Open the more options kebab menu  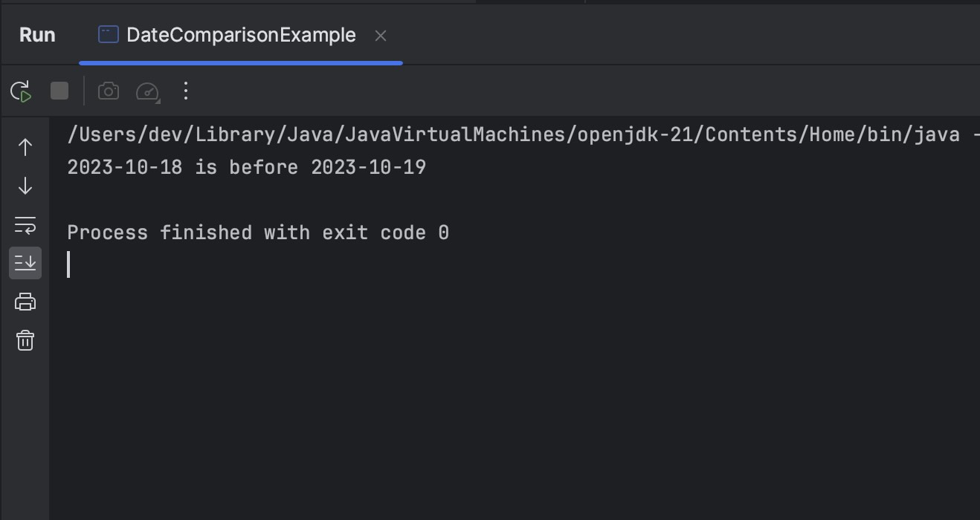(185, 91)
